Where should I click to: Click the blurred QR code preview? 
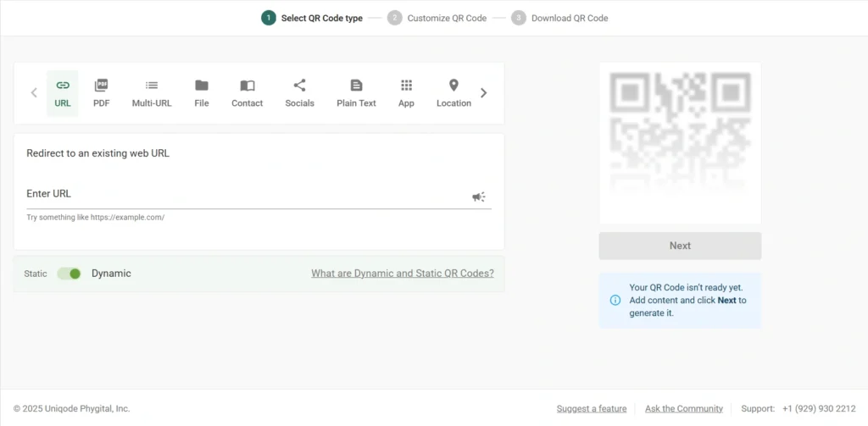pos(680,143)
